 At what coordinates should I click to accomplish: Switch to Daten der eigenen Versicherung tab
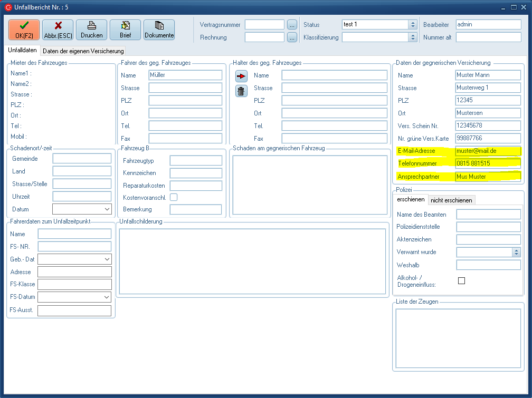83,51
